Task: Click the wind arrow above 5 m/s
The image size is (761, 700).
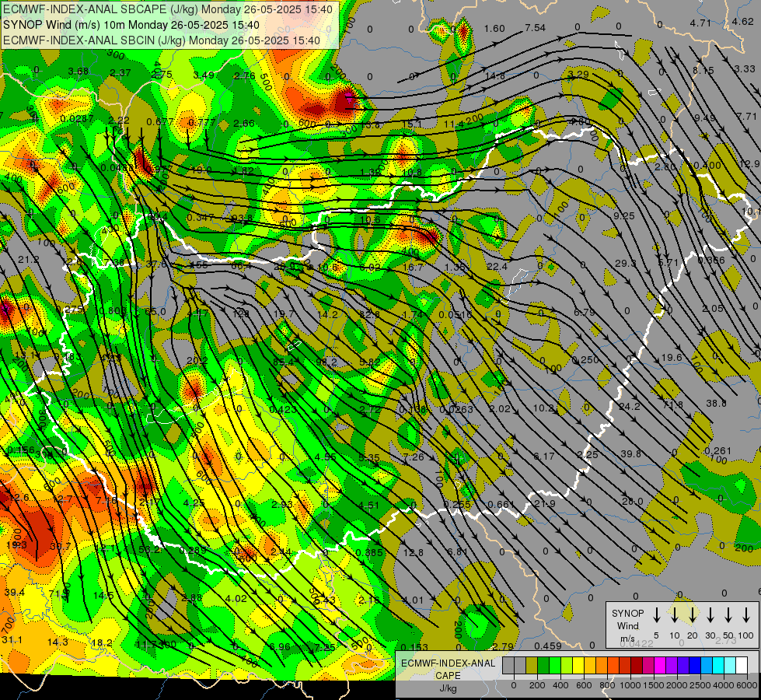Action: click(656, 615)
